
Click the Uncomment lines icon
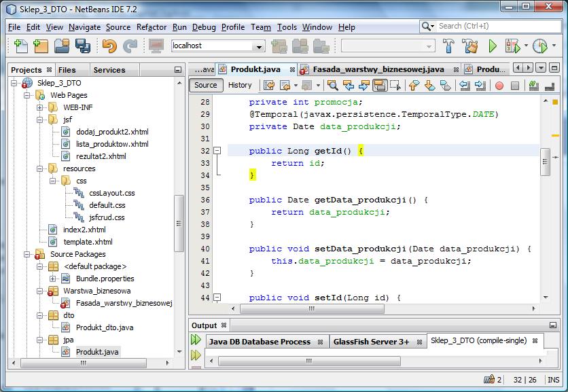point(550,86)
